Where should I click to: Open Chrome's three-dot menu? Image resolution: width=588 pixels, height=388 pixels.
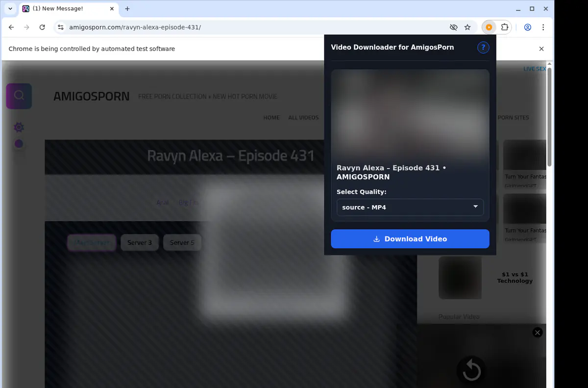[x=543, y=27]
